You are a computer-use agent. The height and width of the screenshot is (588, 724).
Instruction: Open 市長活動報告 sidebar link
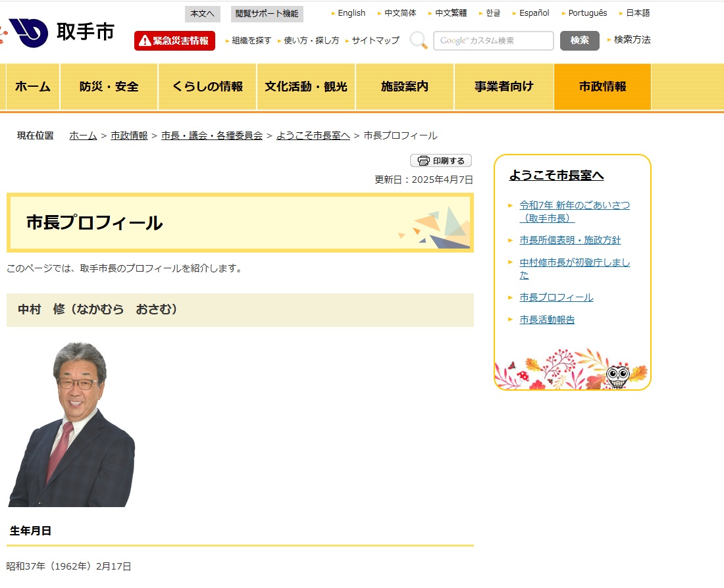(547, 320)
